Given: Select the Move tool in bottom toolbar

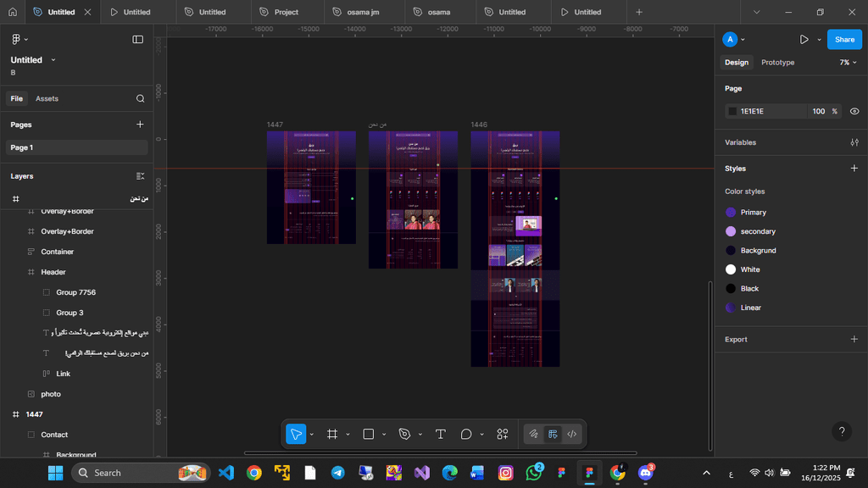Looking at the screenshot, I should pyautogui.click(x=296, y=434).
